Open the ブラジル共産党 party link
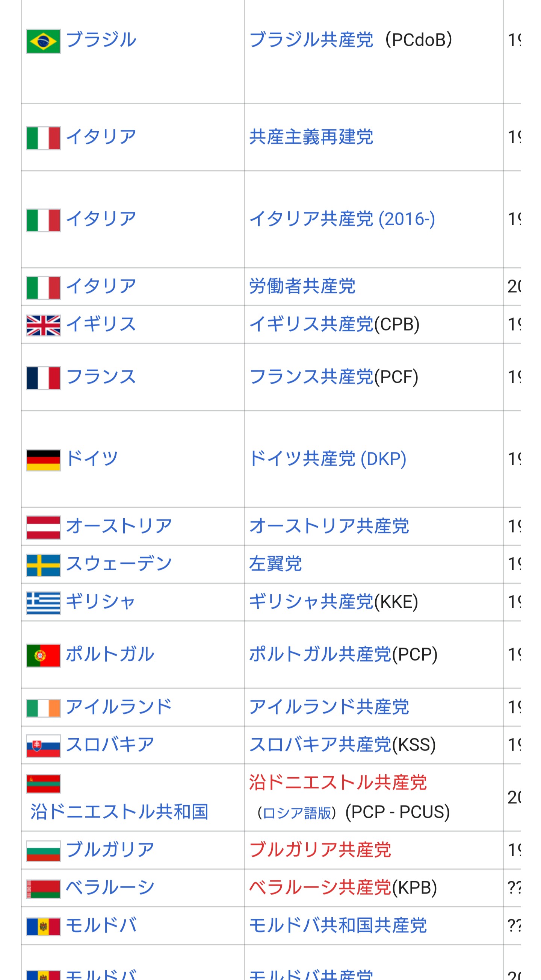The width and height of the screenshot is (541, 980). [311, 40]
